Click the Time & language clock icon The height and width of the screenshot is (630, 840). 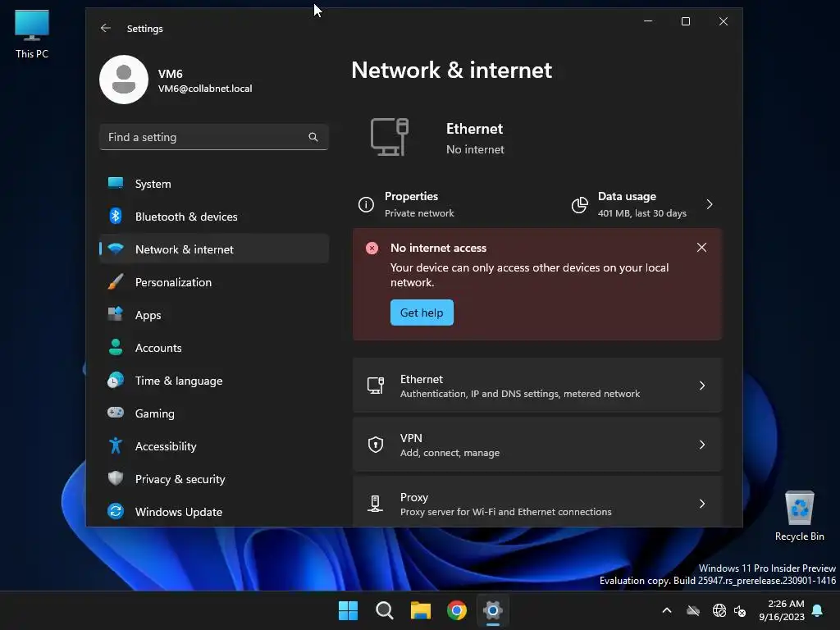coord(115,381)
